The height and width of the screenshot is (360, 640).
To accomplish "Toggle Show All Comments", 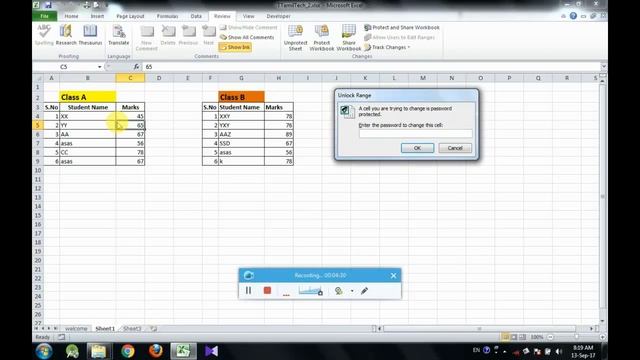I will [x=247, y=37].
